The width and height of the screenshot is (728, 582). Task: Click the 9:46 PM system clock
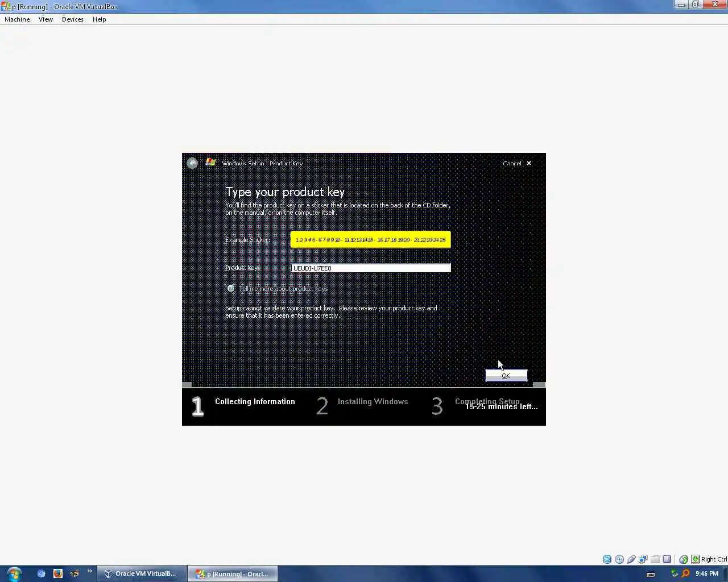pyautogui.click(x=707, y=573)
